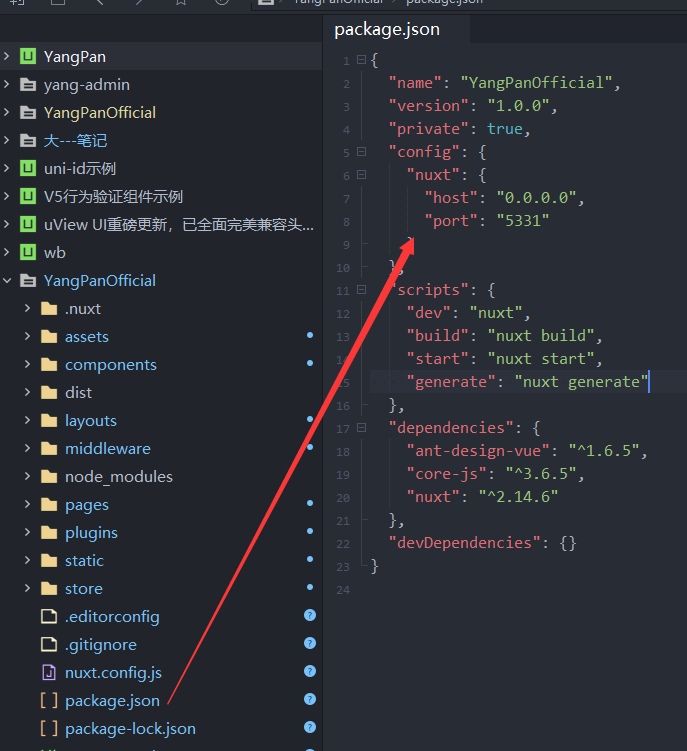Fold the scripts block at line 11

click(362, 290)
